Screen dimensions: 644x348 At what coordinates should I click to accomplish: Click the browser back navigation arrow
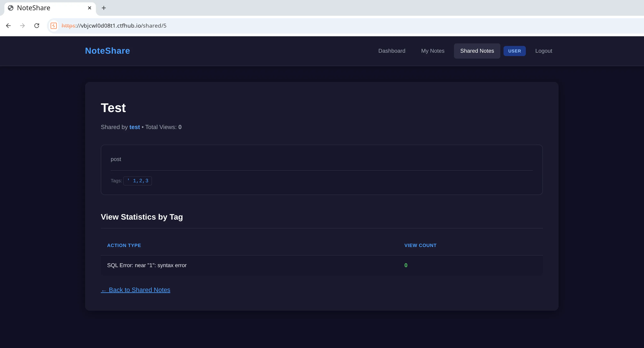[8, 25]
